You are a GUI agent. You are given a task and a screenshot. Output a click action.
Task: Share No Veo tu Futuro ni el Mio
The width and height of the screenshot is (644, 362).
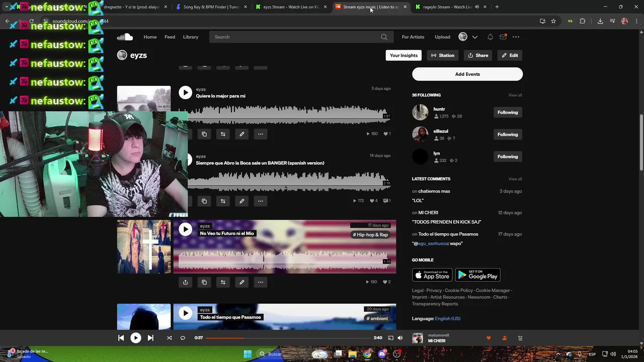pyautogui.click(x=185, y=282)
